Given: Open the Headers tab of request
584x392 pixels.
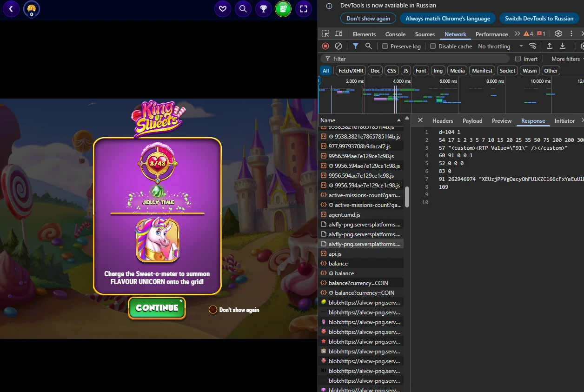Looking at the screenshot, I should [x=443, y=120].
